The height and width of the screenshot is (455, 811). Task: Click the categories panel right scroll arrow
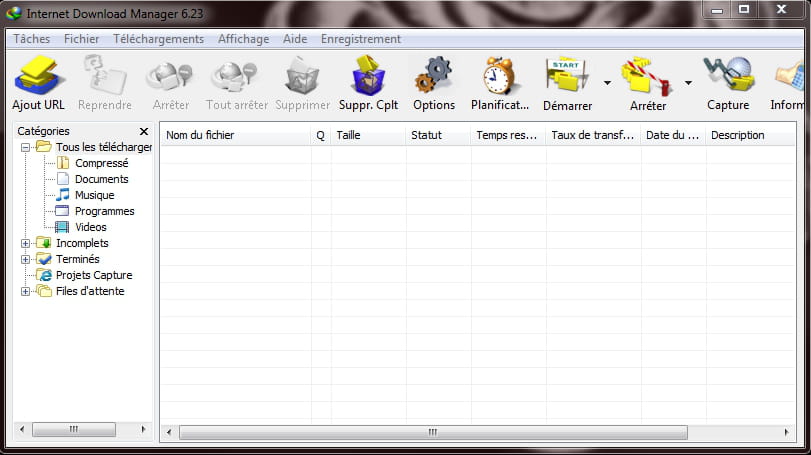[143, 429]
